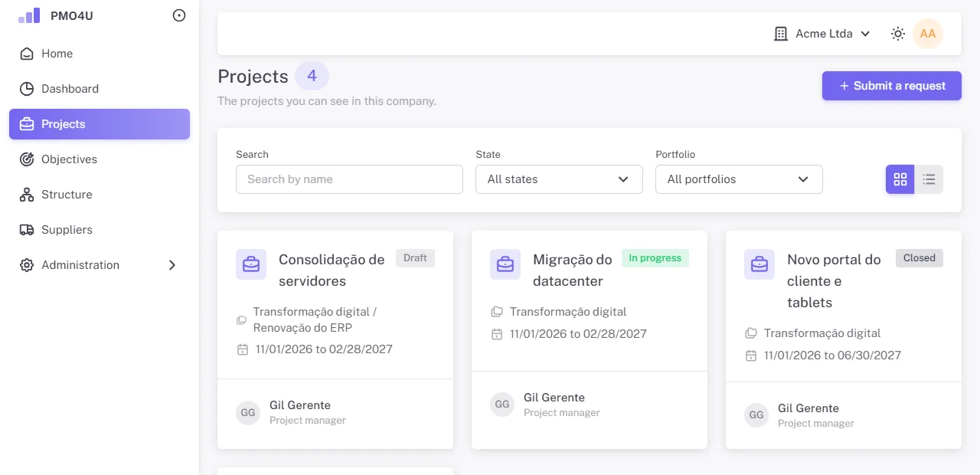980x475 pixels.
Task: Click the Home house icon
Action: (27, 54)
